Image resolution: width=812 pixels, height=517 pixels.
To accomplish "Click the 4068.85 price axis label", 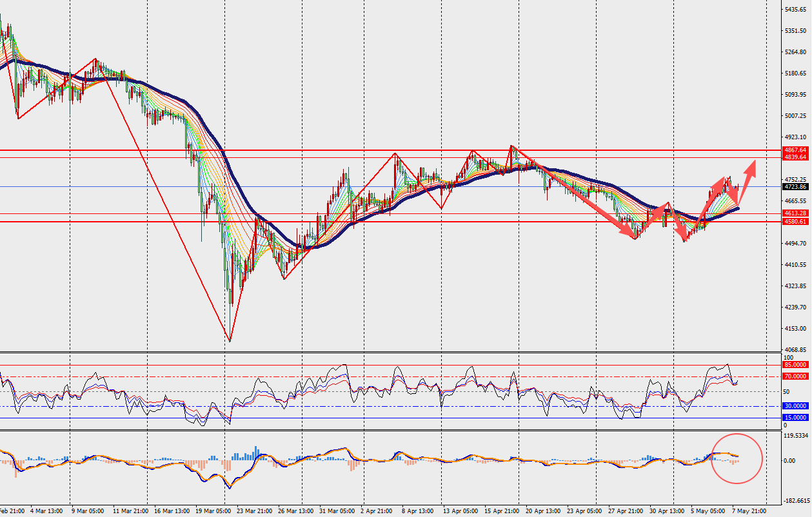I will coord(796,350).
